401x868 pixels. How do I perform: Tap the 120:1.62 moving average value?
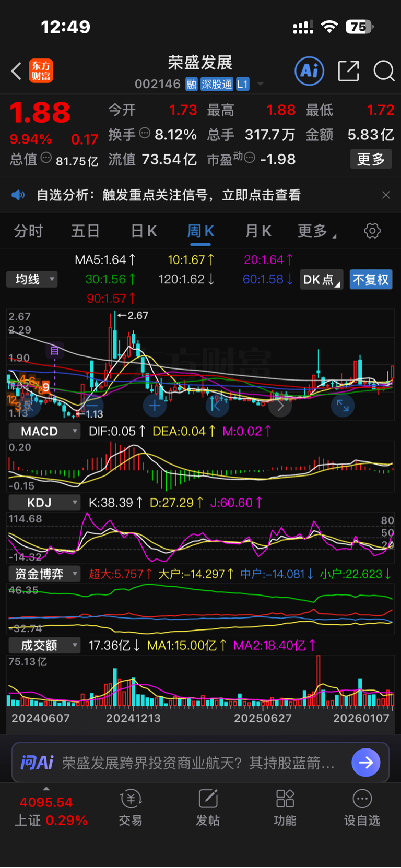click(x=186, y=279)
